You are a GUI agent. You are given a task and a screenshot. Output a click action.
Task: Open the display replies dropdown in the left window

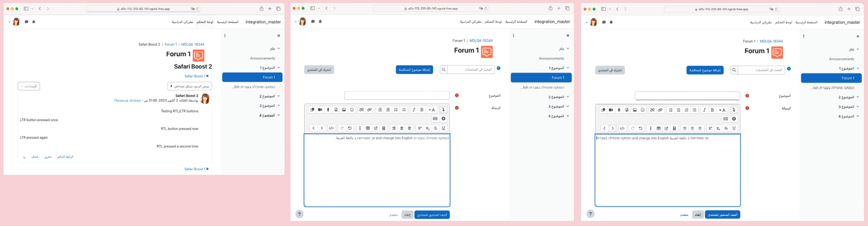pos(190,86)
